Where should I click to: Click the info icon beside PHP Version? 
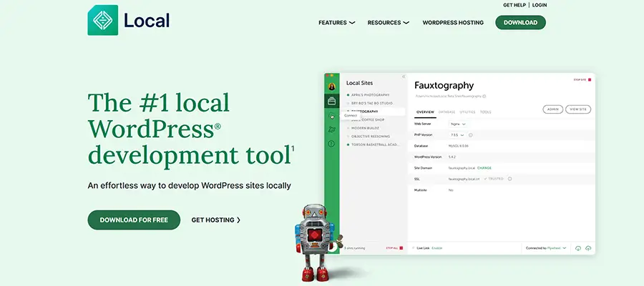click(x=471, y=135)
